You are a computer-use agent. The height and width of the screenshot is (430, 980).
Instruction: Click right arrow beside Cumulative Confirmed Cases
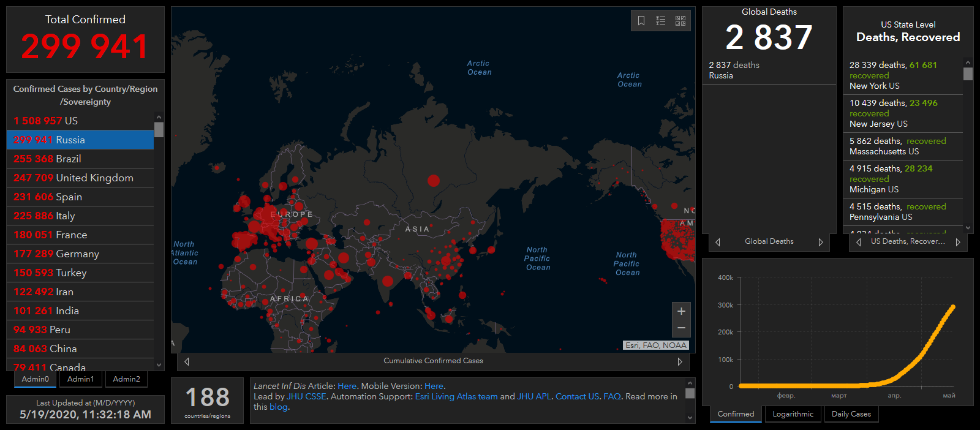(x=680, y=361)
